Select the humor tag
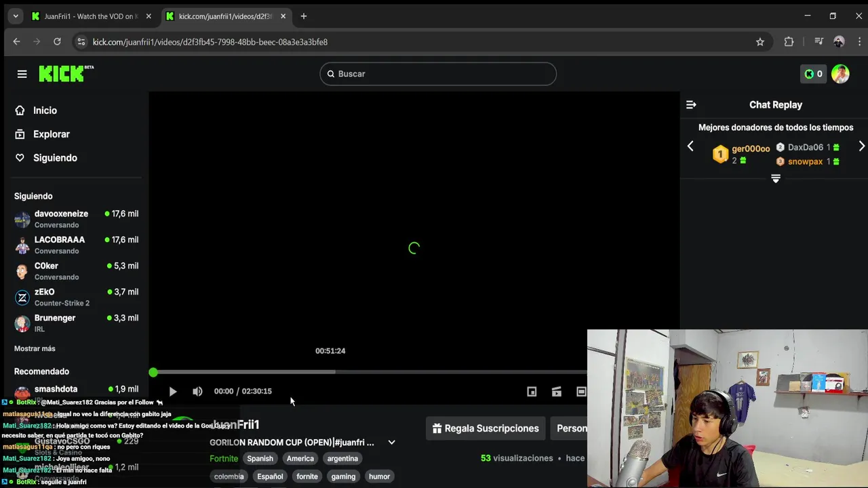868x488 pixels. click(x=379, y=476)
